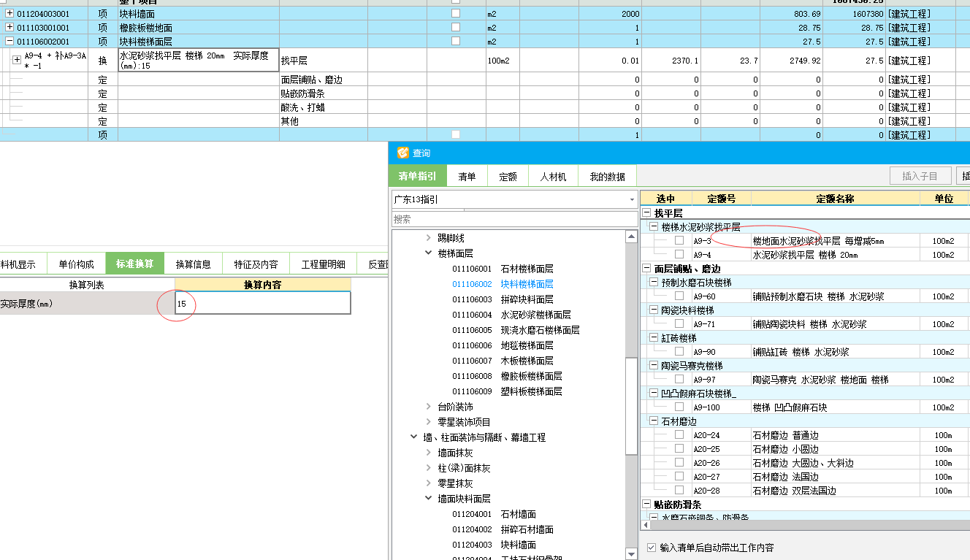Select tree item 011106009 塑料板楼梯面层
The image size is (970, 560).
pyautogui.click(x=507, y=391)
